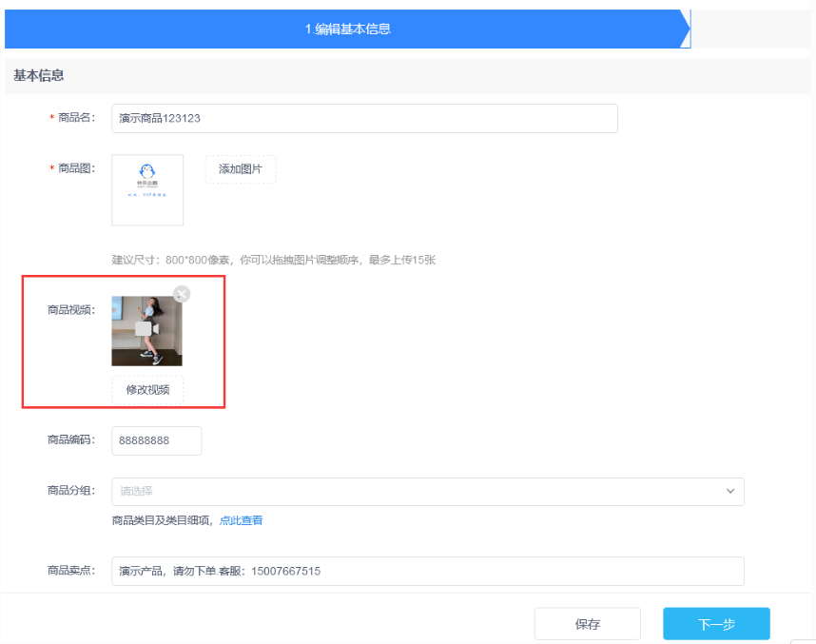Viewport: 816px width, 644px height.
Task: Click the 建议尺寸 800*800像素 hint text
Action: click(x=274, y=260)
